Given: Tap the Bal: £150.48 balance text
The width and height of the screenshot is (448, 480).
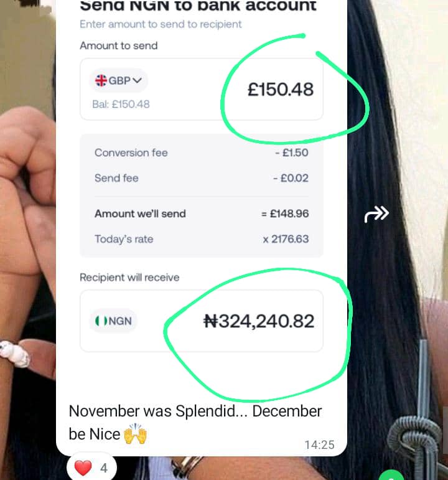Looking at the screenshot, I should 121,105.
